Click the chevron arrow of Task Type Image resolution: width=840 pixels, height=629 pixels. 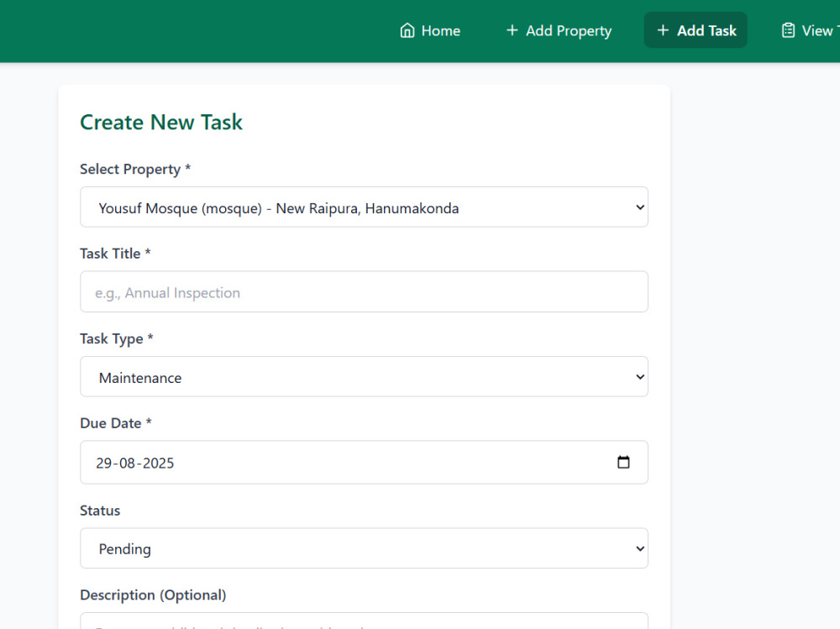pyautogui.click(x=639, y=377)
